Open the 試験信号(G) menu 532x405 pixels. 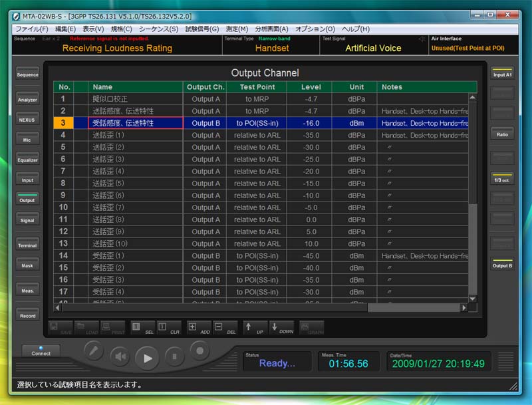202,29
